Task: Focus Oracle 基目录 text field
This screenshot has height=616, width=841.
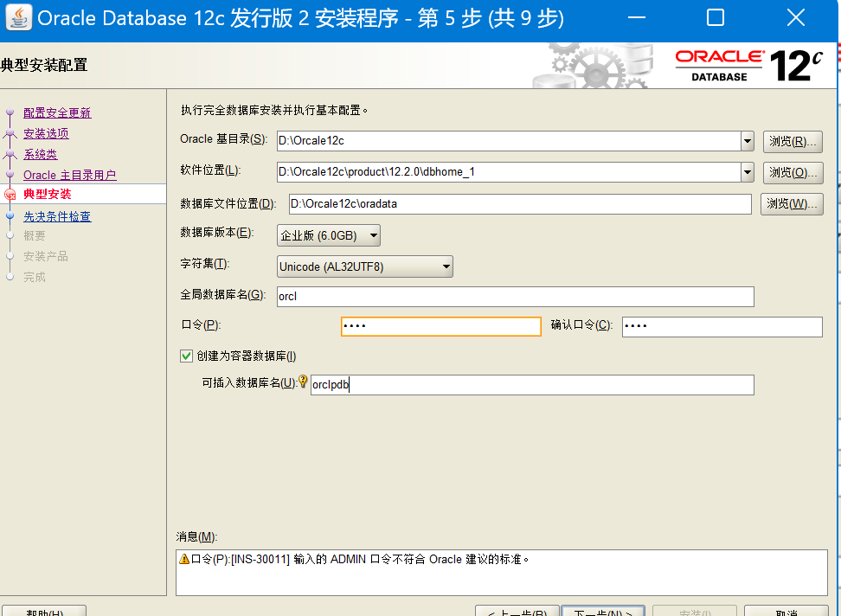Action: pos(509,141)
